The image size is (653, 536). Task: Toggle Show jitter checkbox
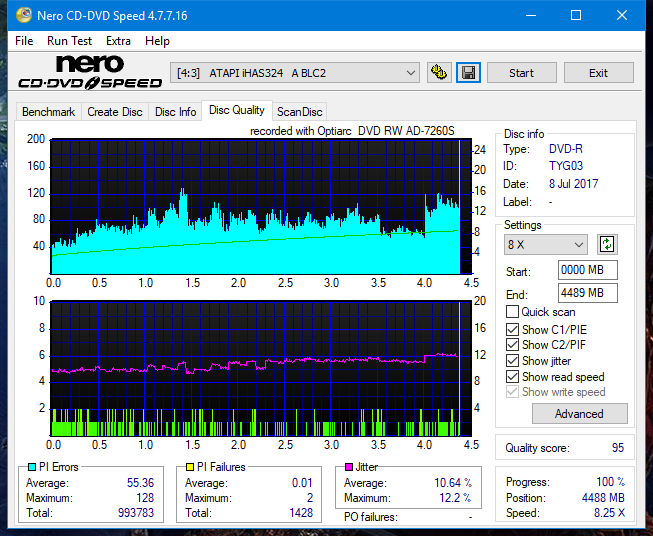512,361
